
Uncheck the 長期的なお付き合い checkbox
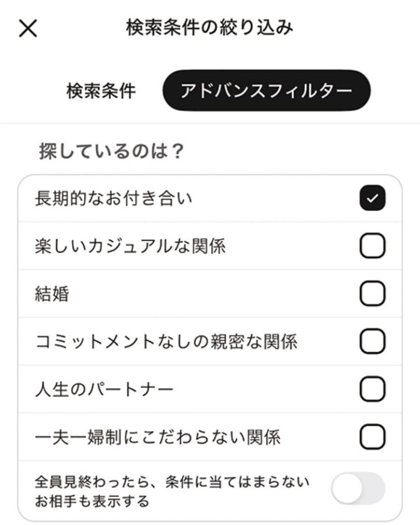(372, 199)
